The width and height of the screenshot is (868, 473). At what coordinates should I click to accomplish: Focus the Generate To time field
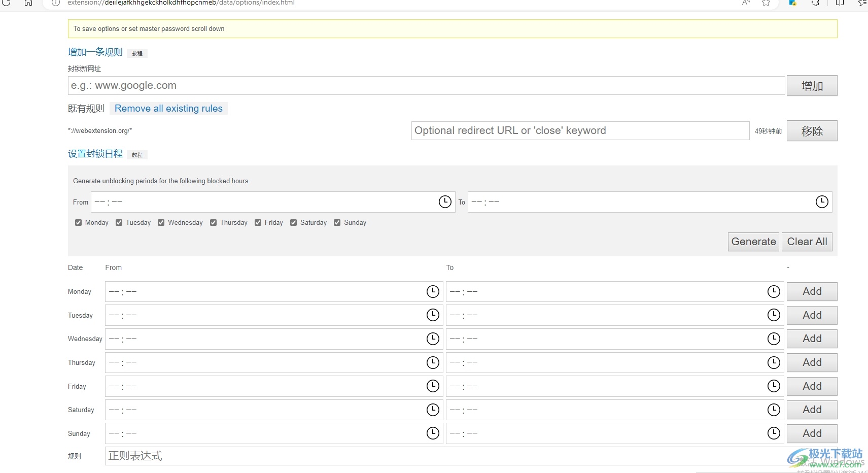[650, 202]
